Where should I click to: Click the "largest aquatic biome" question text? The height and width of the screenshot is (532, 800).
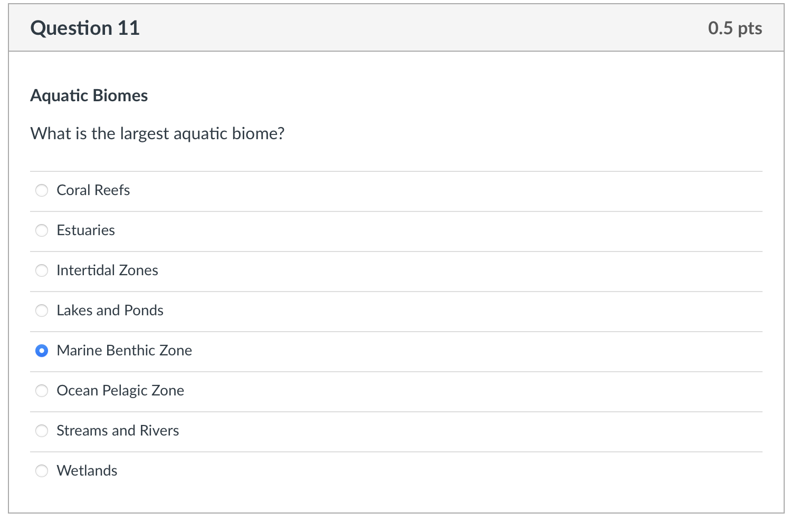[157, 133]
